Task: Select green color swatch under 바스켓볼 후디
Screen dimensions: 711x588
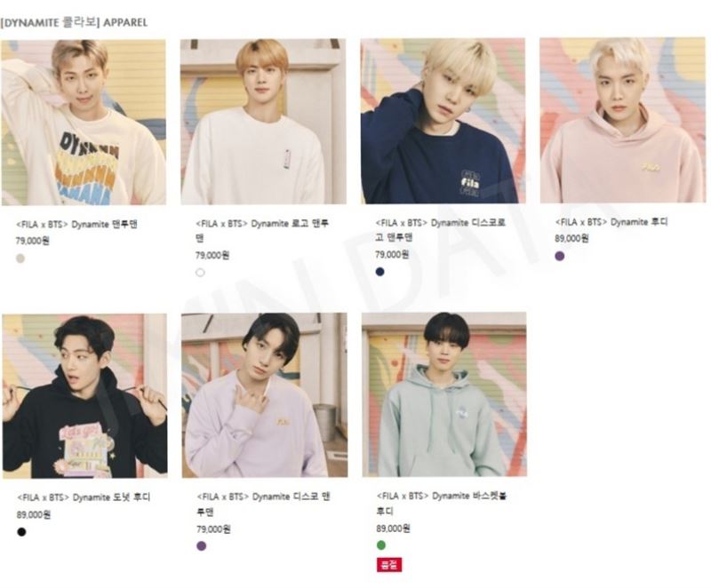Action: (381, 545)
